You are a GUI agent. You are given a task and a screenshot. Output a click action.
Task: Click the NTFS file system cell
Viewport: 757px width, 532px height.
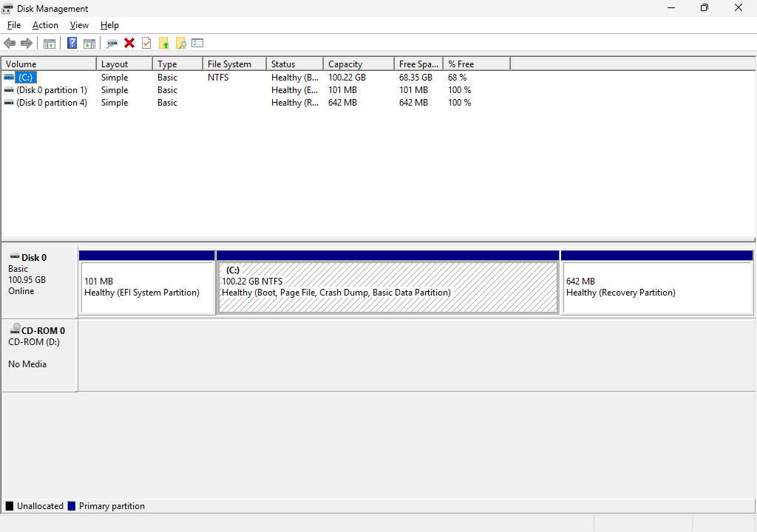(218, 78)
